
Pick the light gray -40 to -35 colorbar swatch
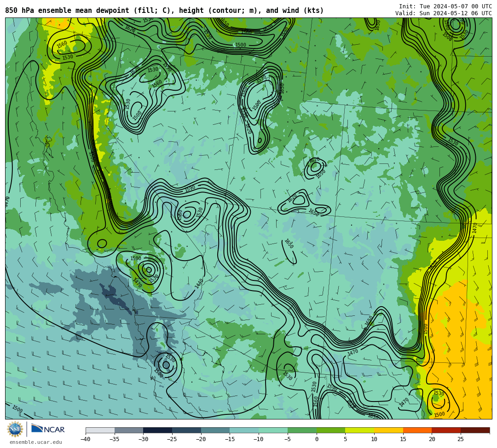[x=100, y=430]
